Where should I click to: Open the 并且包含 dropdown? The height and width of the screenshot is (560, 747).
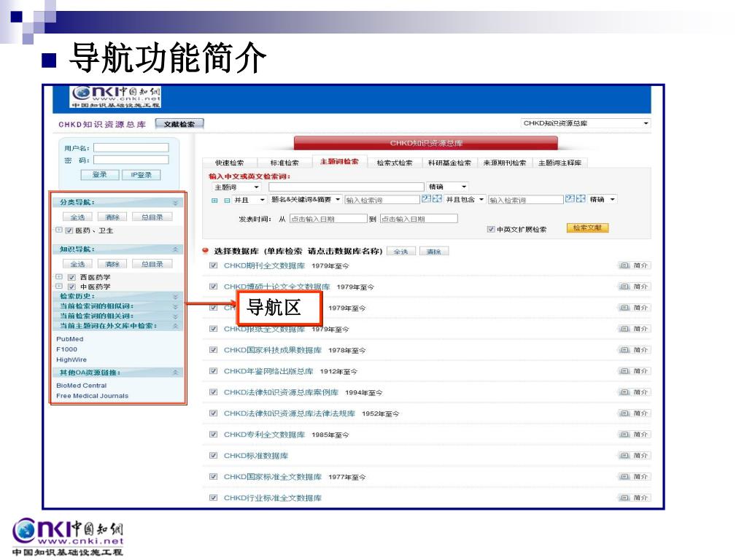coord(465,200)
